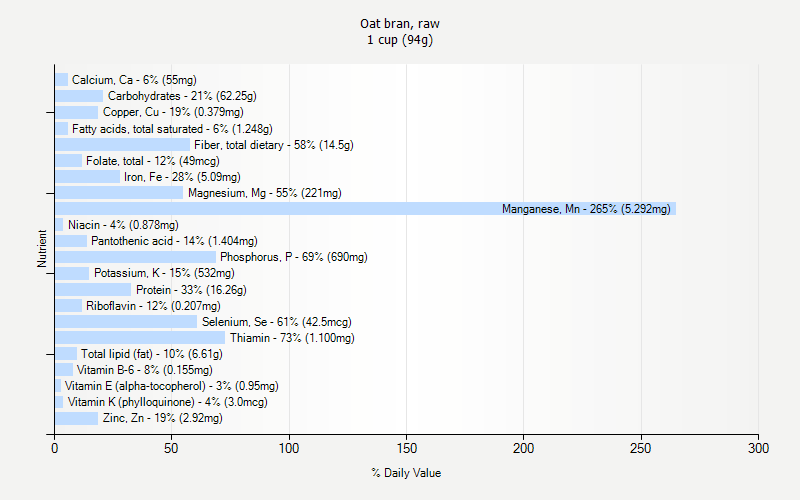The image size is (800, 500).
Task: Click the Magnesium bar in the chart
Action: click(119, 193)
